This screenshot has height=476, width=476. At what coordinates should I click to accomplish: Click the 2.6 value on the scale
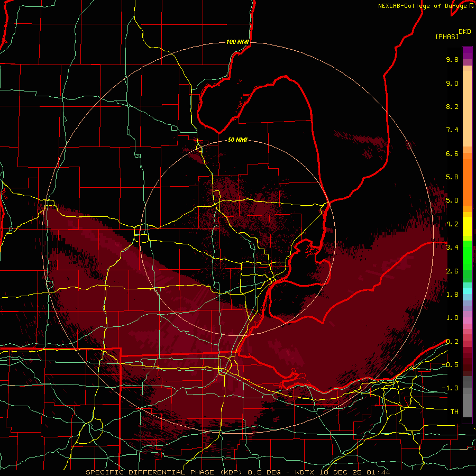click(452, 271)
